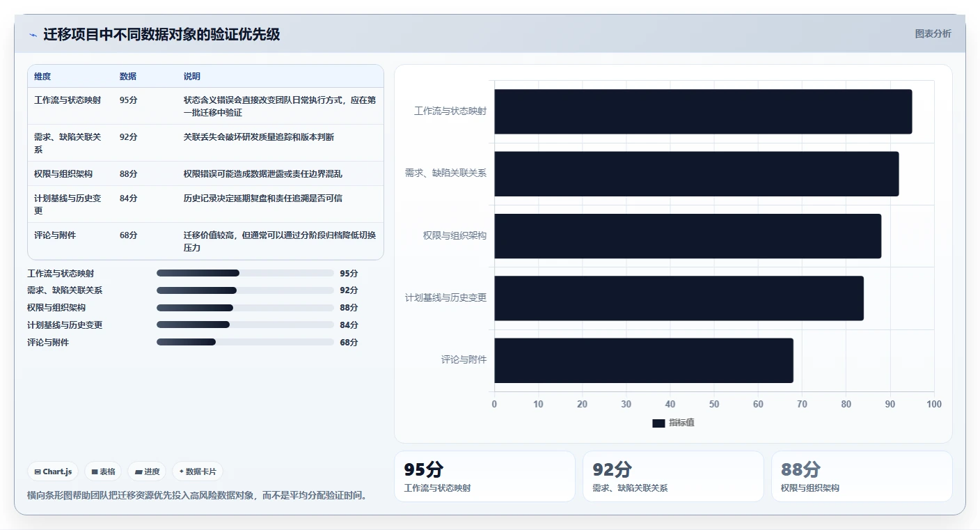Click the 工作流与状态映射 progress bar
The width and height of the screenshot is (980, 530).
point(245,273)
